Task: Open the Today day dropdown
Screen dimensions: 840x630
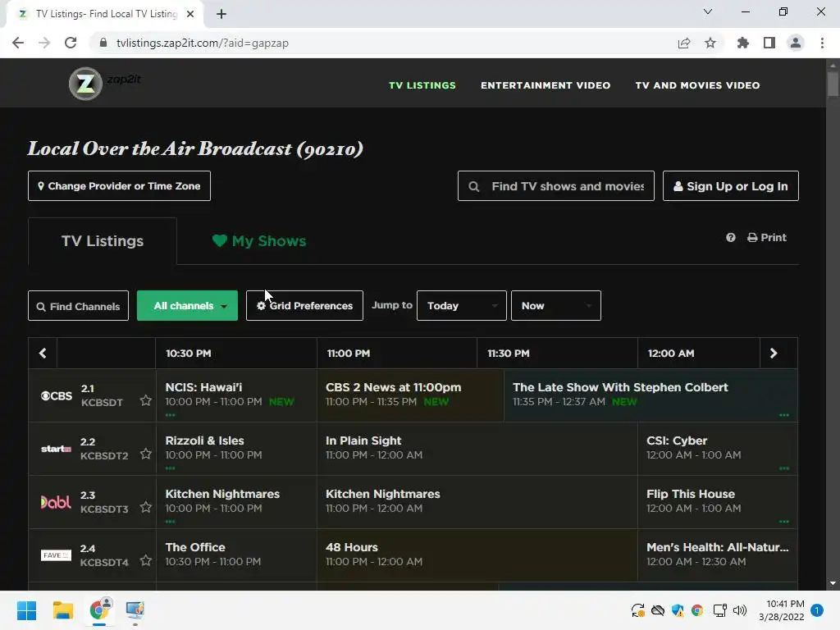Action: click(x=462, y=306)
